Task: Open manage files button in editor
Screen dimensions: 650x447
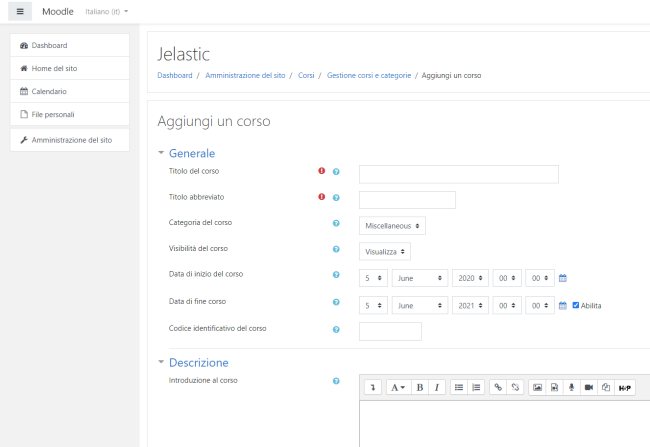Action: pyautogui.click(x=606, y=387)
